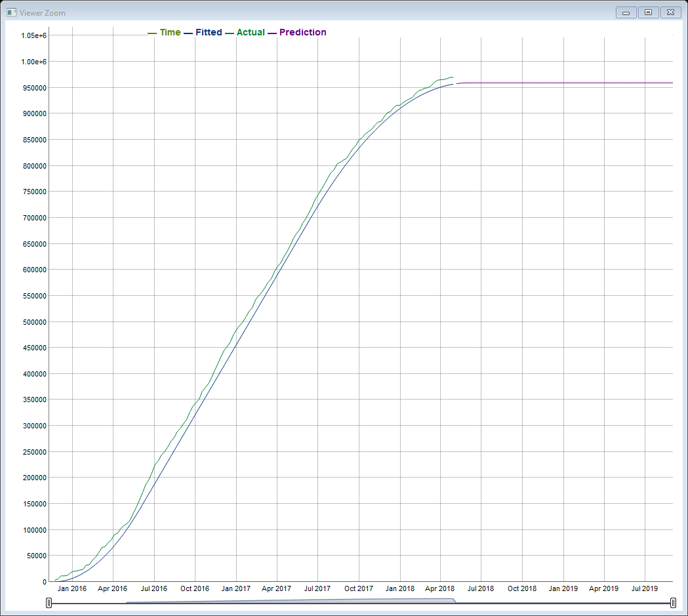Click the 250000 y-axis label
This screenshot has height=616, width=688.
coord(35,453)
